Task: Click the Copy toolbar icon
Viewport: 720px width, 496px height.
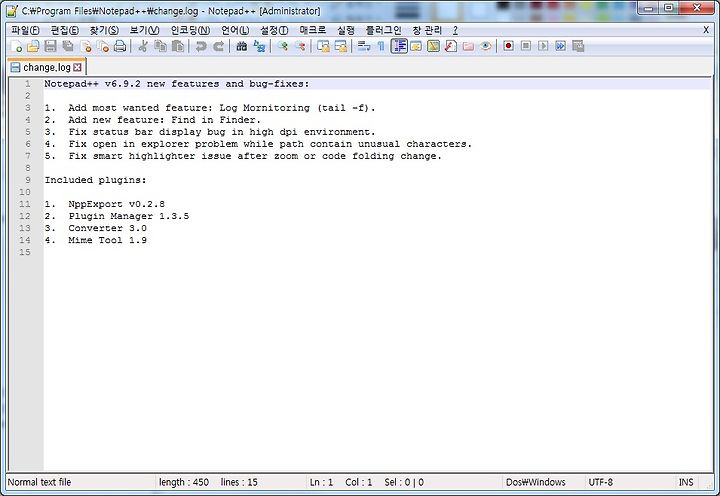Action: click(160, 46)
